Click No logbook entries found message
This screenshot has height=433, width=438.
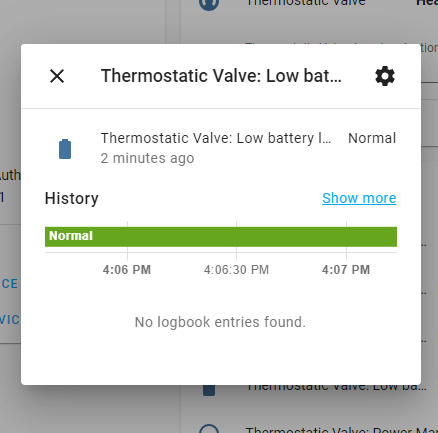pyautogui.click(x=220, y=322)
